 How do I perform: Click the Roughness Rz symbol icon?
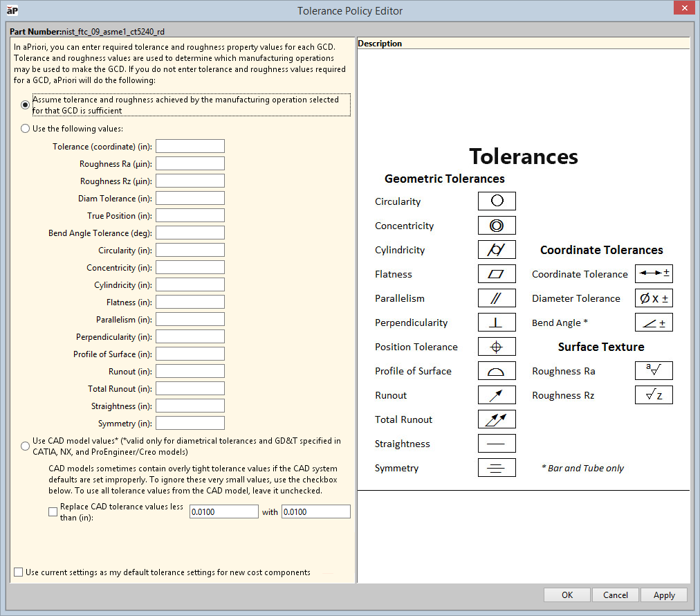click(x=654, y=395)
